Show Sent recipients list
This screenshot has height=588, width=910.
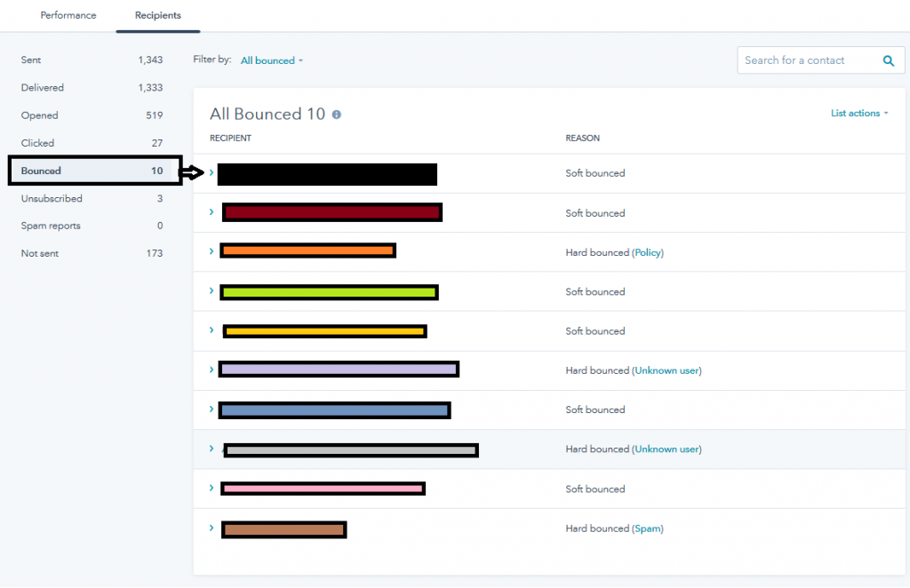pyautogui.click(x=92, y=60)
